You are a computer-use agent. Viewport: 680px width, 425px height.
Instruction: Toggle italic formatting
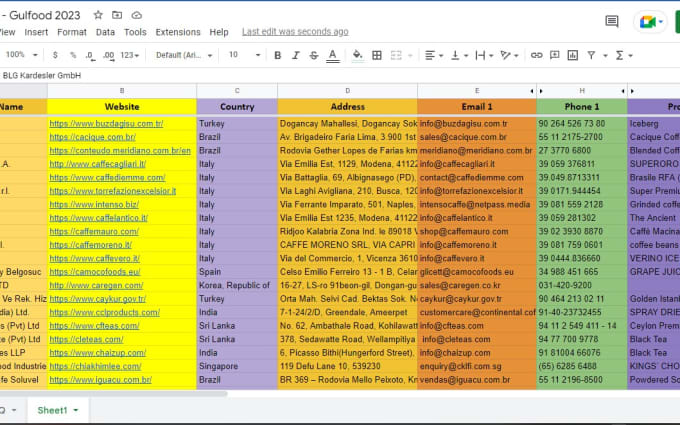(296, 55)
